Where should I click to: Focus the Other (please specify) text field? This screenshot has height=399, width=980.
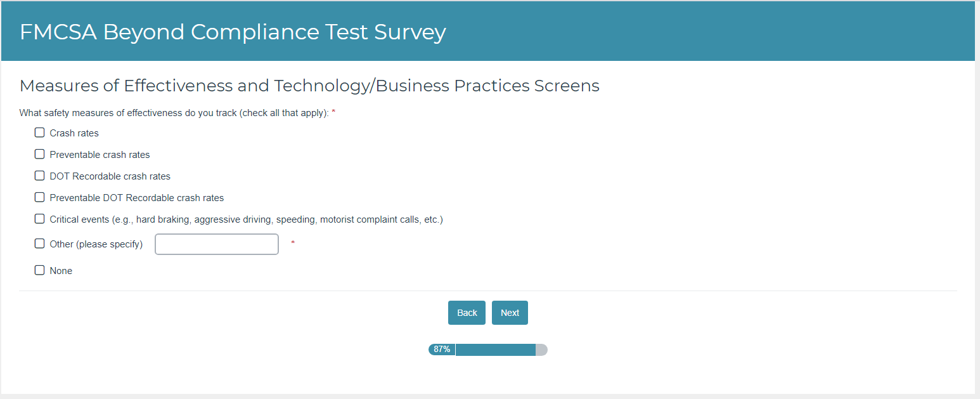click(216, 244)
